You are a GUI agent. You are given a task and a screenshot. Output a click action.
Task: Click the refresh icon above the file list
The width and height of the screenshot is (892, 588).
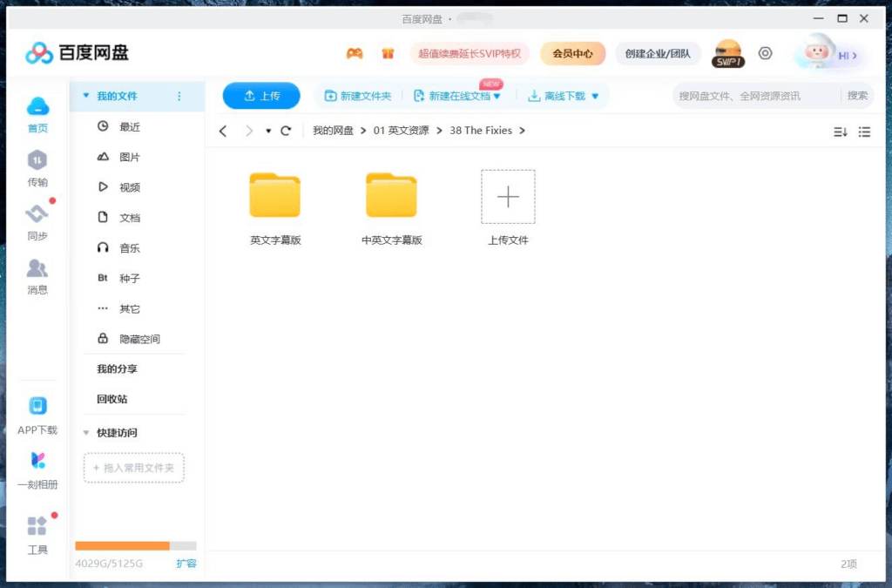tap(286, 130)
